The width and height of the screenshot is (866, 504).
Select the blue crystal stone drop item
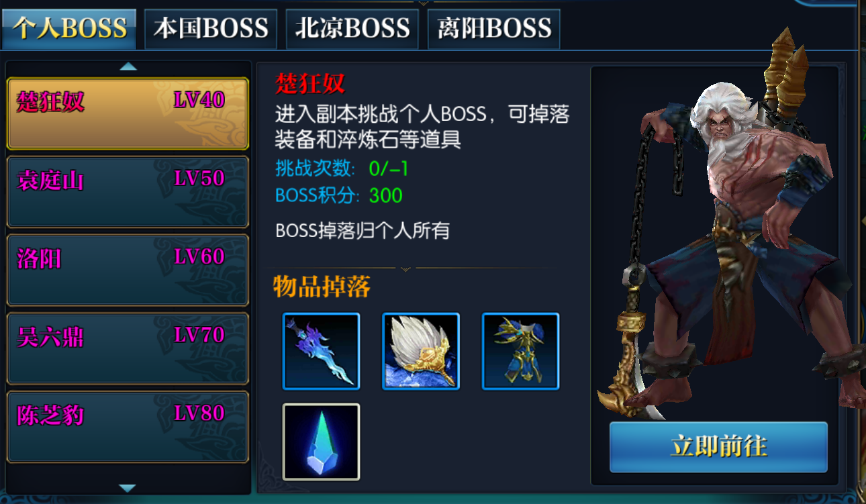322,442
